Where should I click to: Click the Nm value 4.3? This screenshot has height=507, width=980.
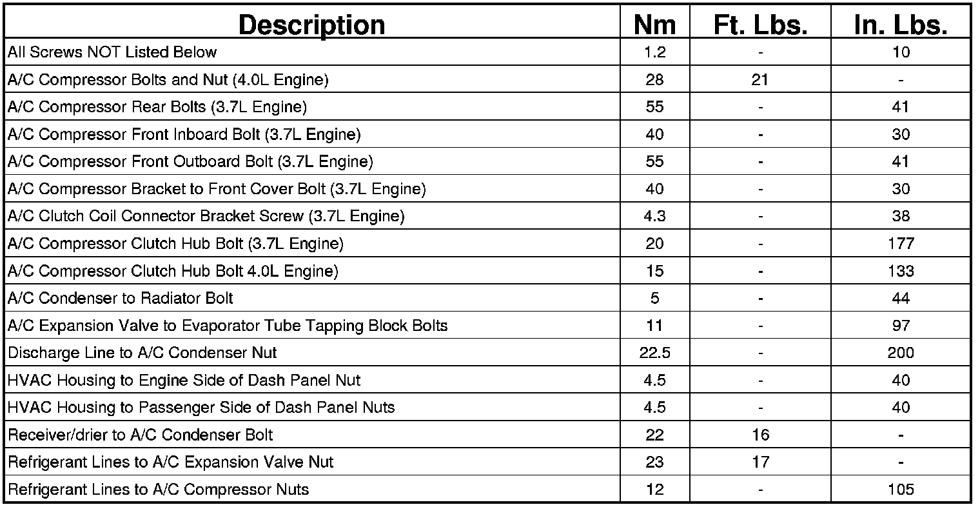coord(654,216)
